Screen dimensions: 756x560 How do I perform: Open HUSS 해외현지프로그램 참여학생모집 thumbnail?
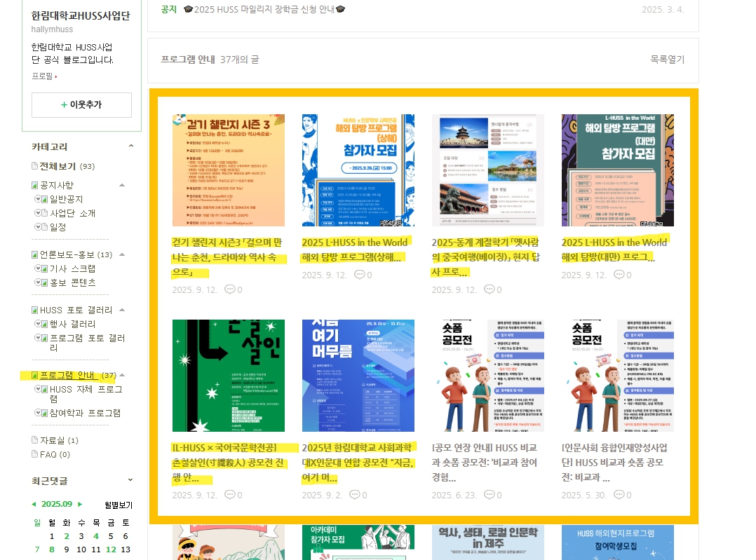coord(618,542)
